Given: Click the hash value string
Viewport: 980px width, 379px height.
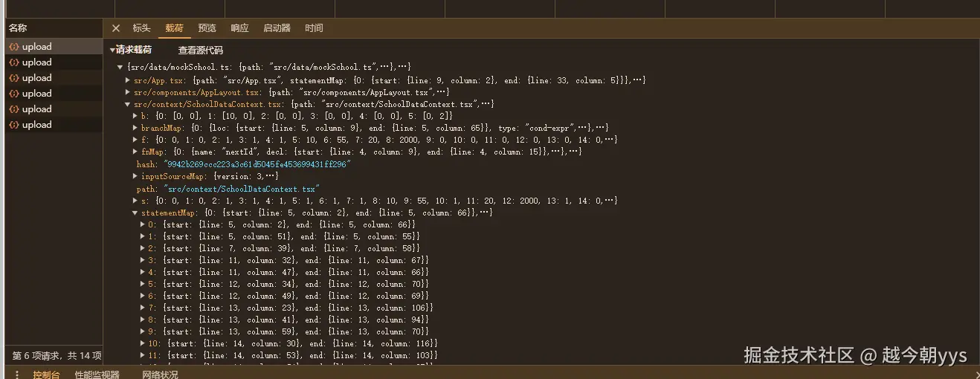Looking at the screenshot, I should (x=257, y=164).
